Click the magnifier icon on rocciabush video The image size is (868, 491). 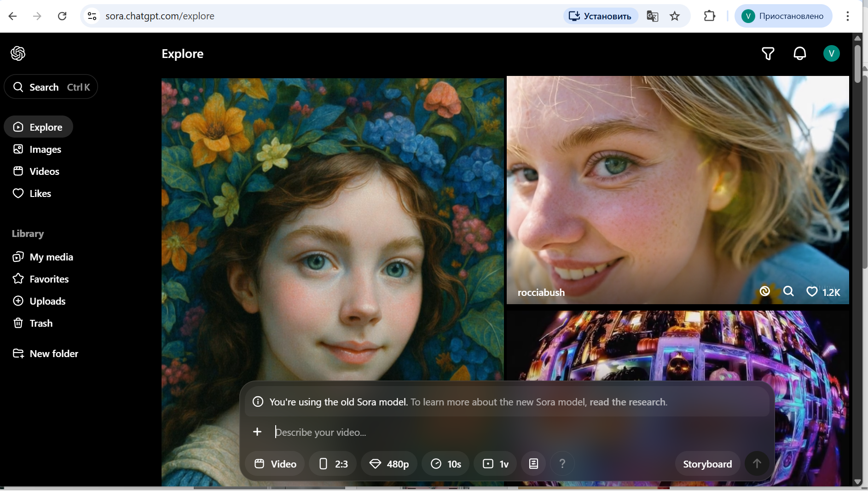point(788,291)
